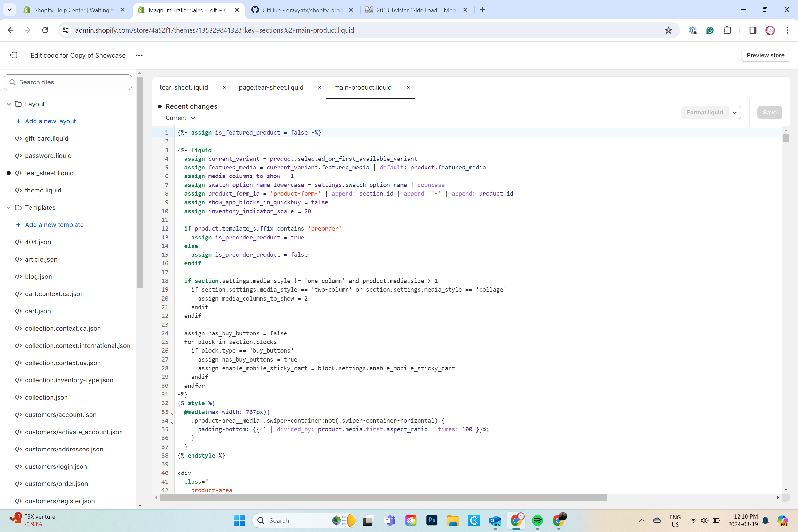This screenshot has height=532, width=798.
Task: Click Add a new template link
Action: click(54, 225)
